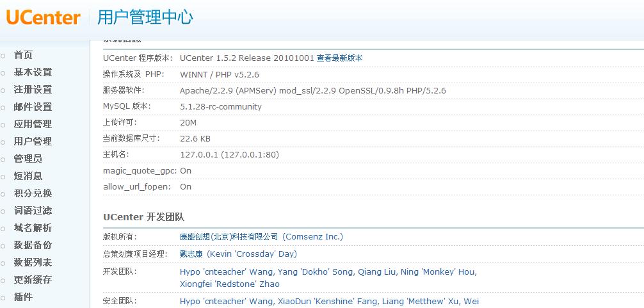Click the 20M upload limit value
The image size is (644, 308).
click(188, 122)
